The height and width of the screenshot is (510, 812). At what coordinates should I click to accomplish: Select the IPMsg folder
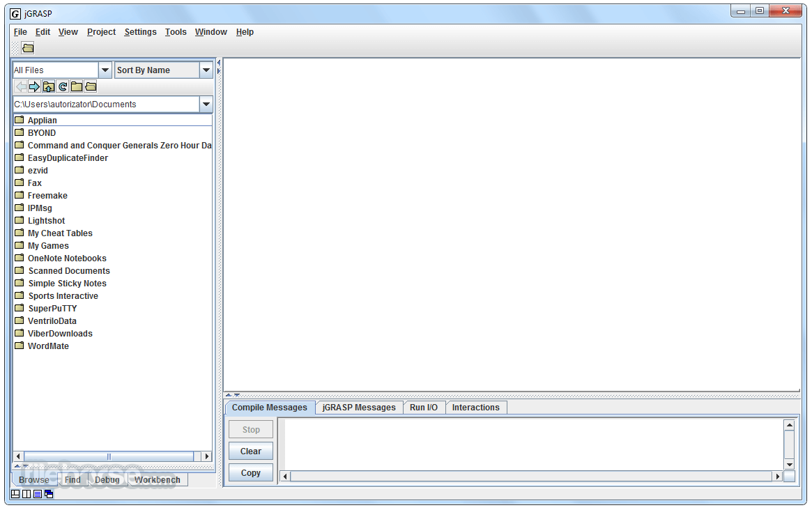coord(112,208)
